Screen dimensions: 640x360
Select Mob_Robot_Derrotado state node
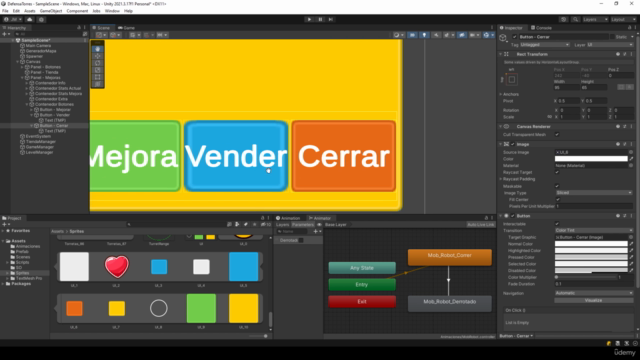(450, 303)
